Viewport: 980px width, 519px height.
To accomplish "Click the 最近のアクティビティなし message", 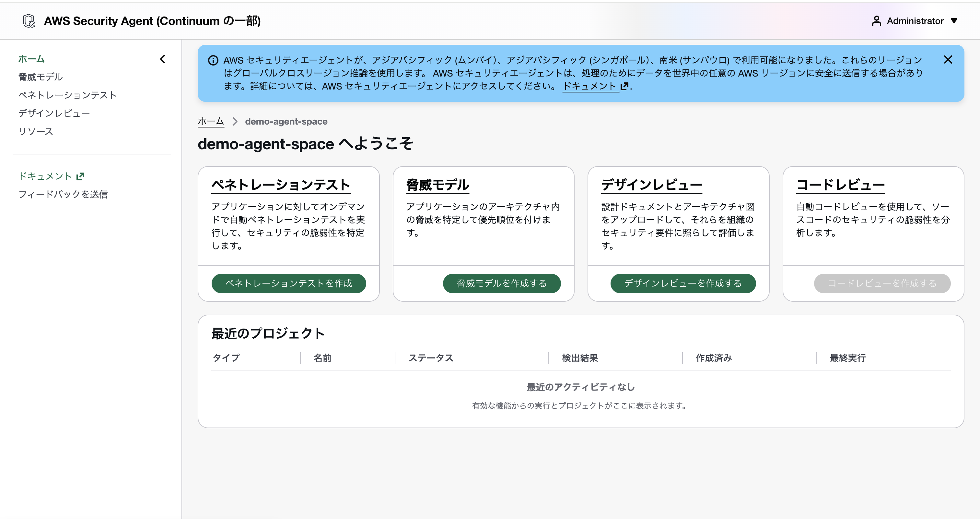I will (580, 387).
